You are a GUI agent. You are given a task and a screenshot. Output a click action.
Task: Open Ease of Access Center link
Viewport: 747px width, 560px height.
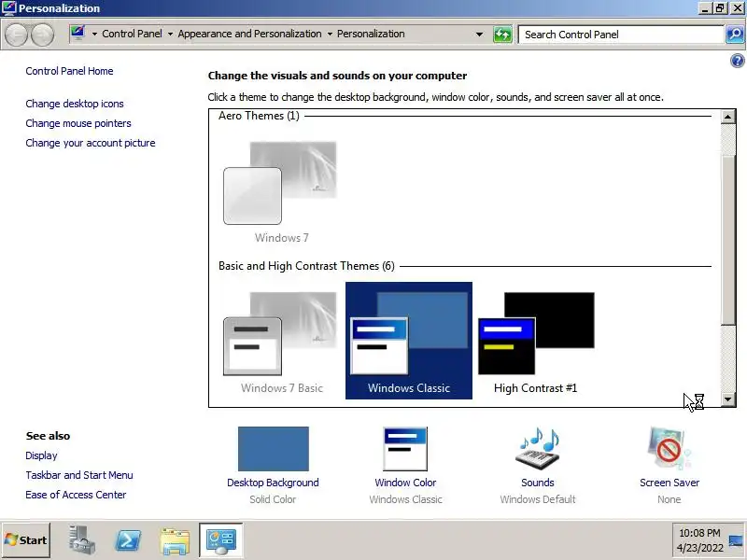pyautogui.click(x=76, y=495)
